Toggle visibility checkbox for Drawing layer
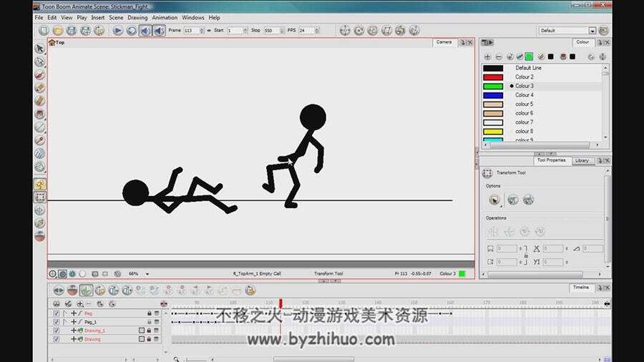The width and height of the screenshot is (644, 362). 57,339
